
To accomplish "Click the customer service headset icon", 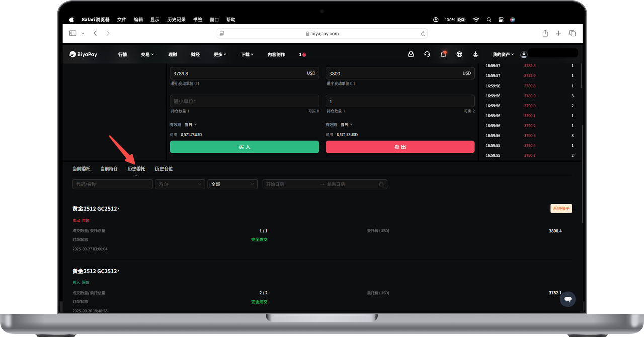I will pos(427,54).
